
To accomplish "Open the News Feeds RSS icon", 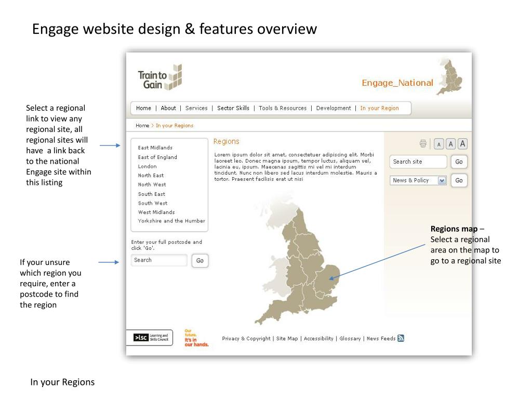I will pos(401,338).
